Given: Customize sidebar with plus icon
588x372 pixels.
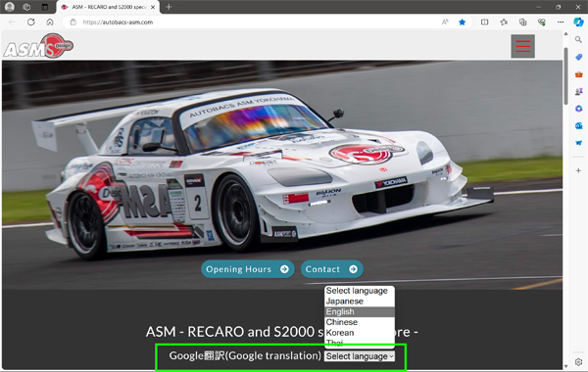Looking at the screenshot, I should [x=578, y=170].
